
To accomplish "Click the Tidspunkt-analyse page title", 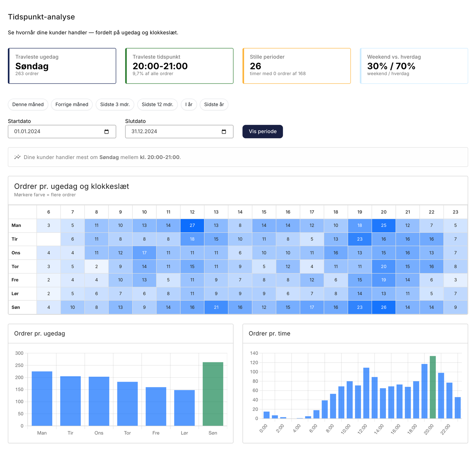I will (41, 17).
